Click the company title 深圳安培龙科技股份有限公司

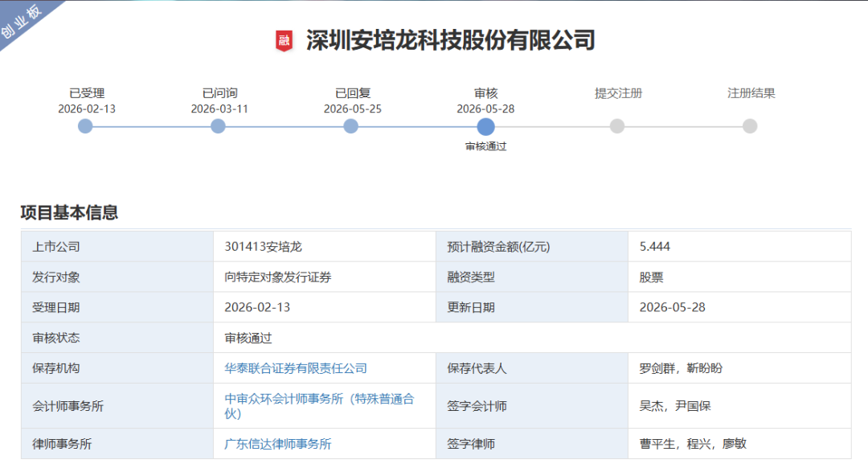tap(451, 40)
